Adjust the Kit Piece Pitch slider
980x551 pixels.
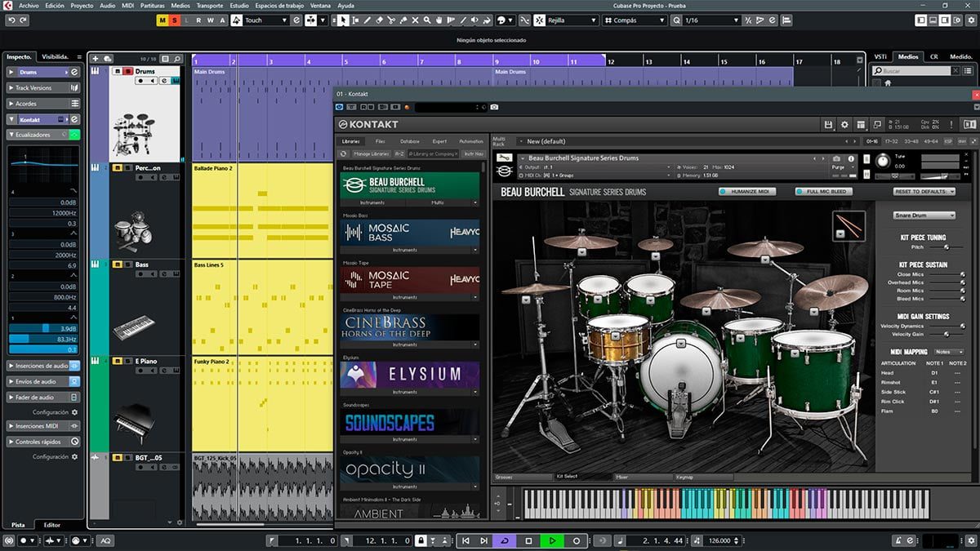946,247
